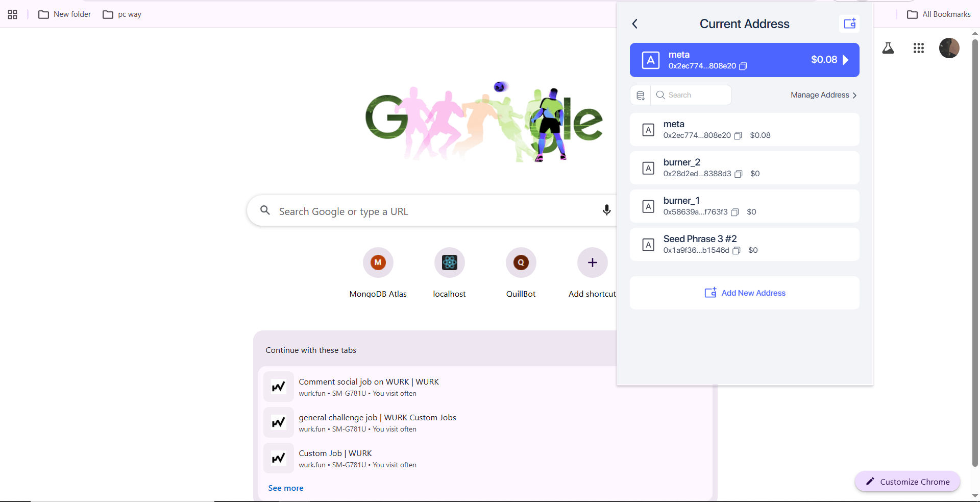Click add-address icon beside Current Address title
Screen dimensions: 980x502
(x=849, y=23)
